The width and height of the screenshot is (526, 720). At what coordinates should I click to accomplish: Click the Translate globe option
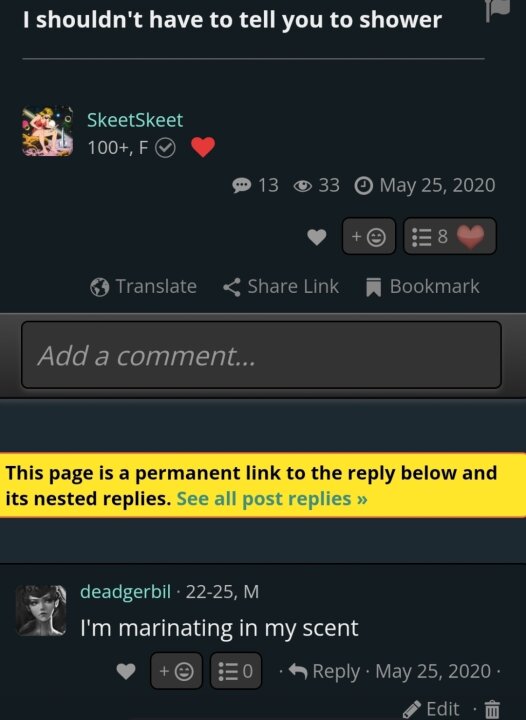tap(144, 287)
